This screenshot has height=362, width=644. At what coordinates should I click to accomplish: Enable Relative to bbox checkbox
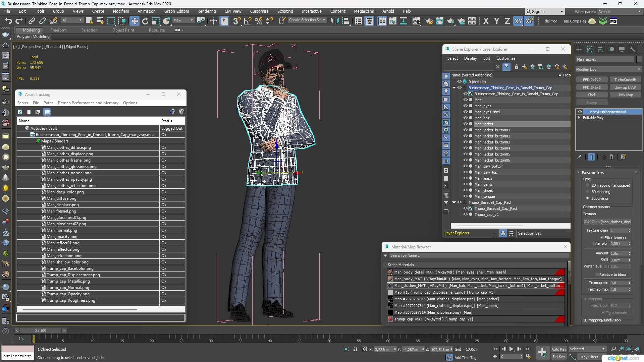point(597,275)
